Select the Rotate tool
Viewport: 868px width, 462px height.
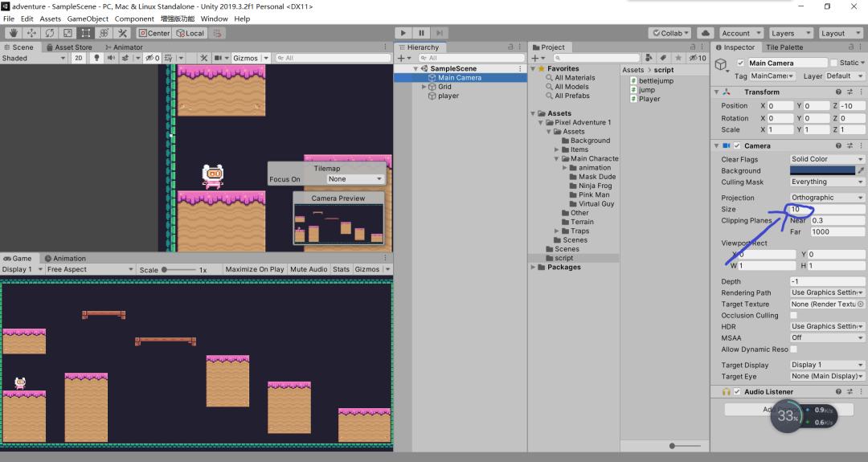[x=50, y=33]
